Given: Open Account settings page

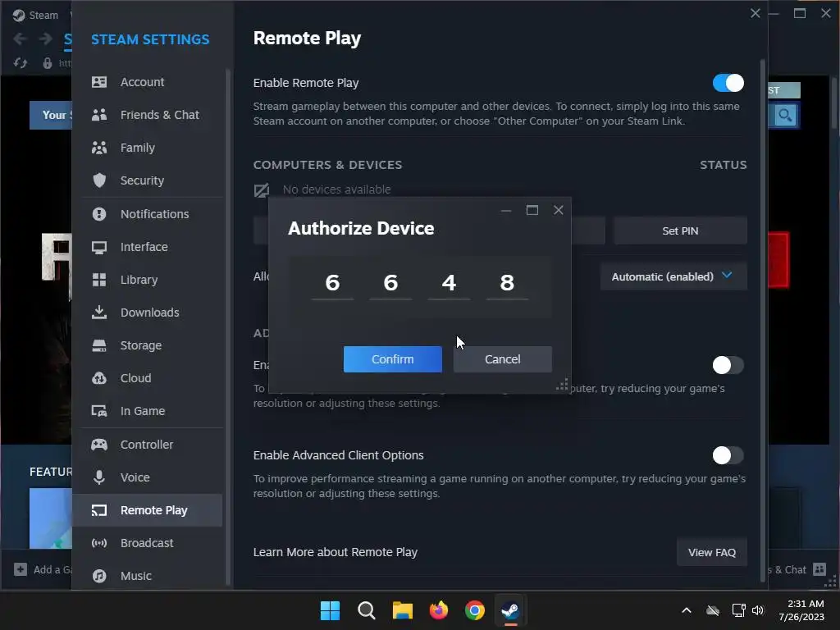Looking at the screenshot, I should pyautogui.click(x=148, y=82).
